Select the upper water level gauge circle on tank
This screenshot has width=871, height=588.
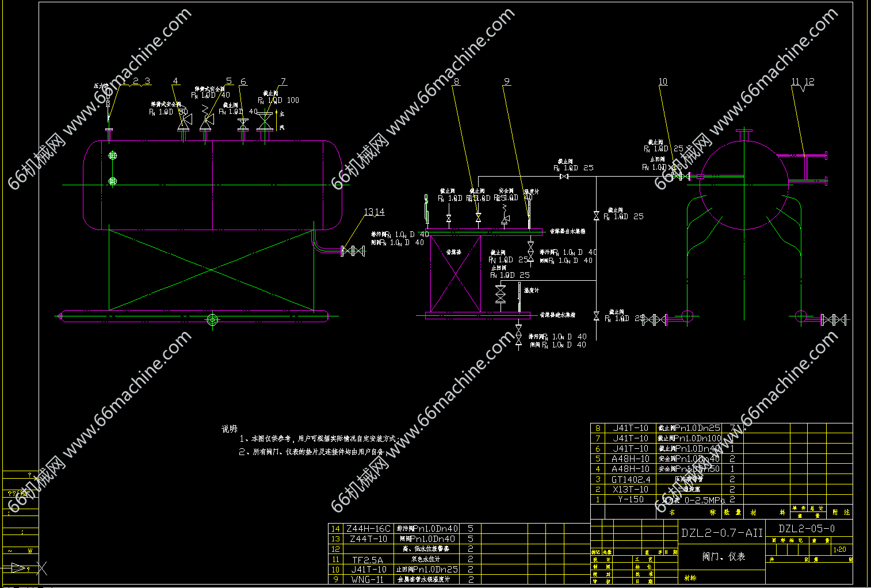pos(113,155)
